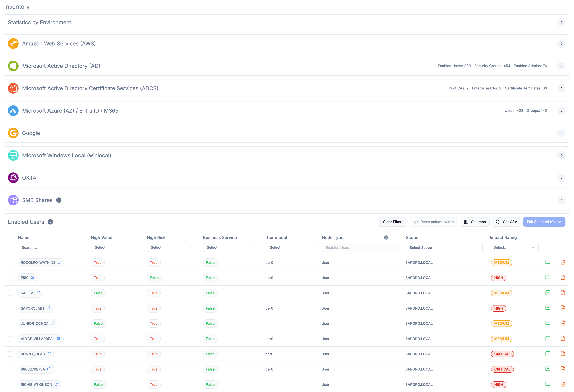Show Node Type column info icon
Viewport: 574px width, 392px height.
[x=386, y=237]
